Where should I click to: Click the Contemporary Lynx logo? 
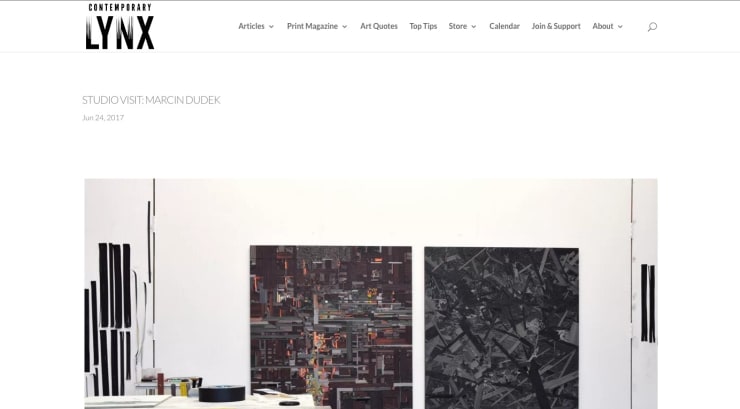[x=120, y=26]
